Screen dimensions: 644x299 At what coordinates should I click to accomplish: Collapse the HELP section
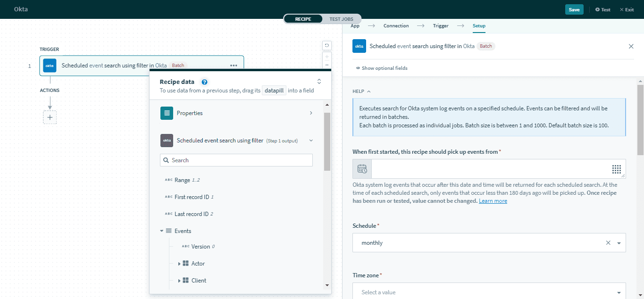pos(361,91)
